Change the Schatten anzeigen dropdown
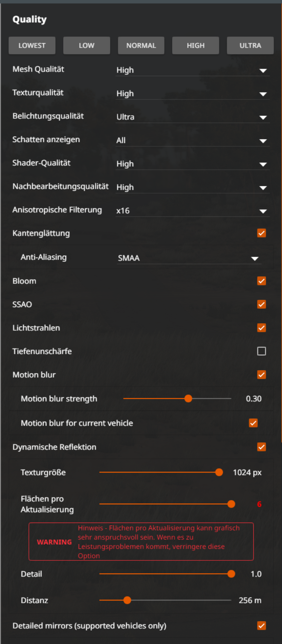This screenshot has height=644, width=282. [x=192, y=140]
